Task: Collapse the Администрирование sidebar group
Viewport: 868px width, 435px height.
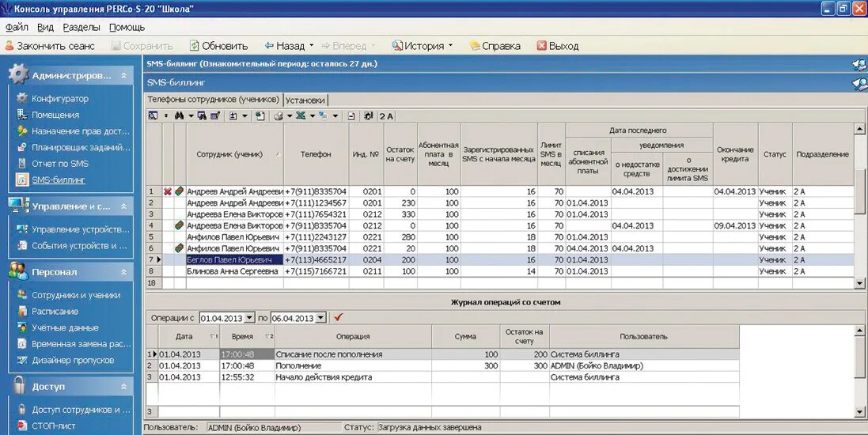Action: coord(123,76)
